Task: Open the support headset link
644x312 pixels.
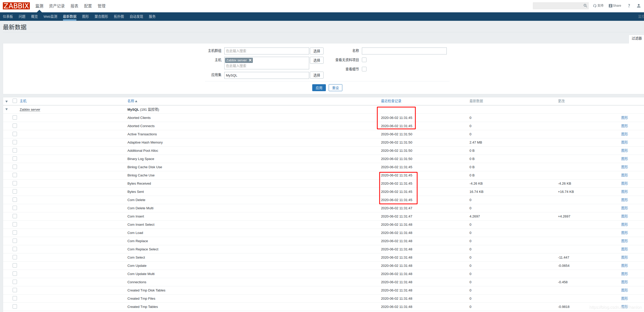Action: coord(598,6)
